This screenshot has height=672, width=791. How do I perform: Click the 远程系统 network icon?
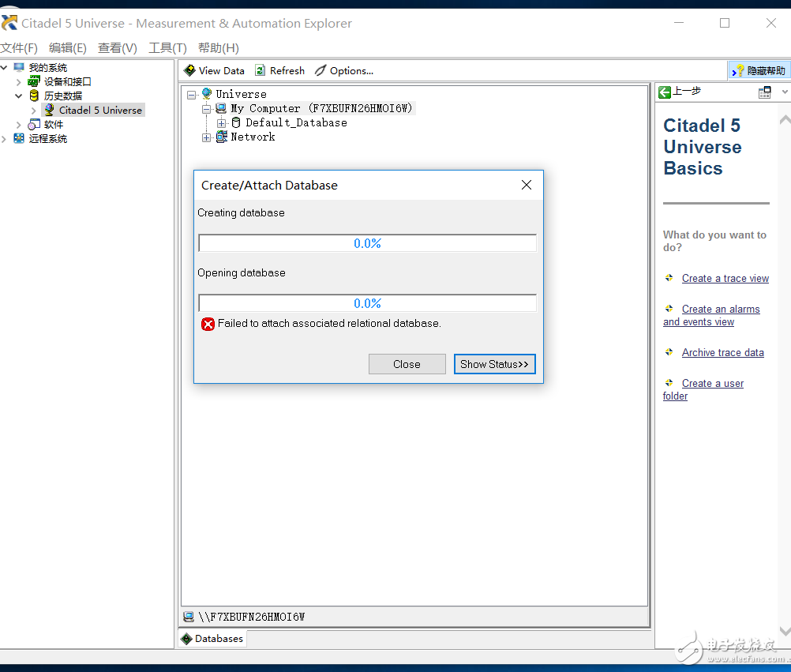[19, 138]
